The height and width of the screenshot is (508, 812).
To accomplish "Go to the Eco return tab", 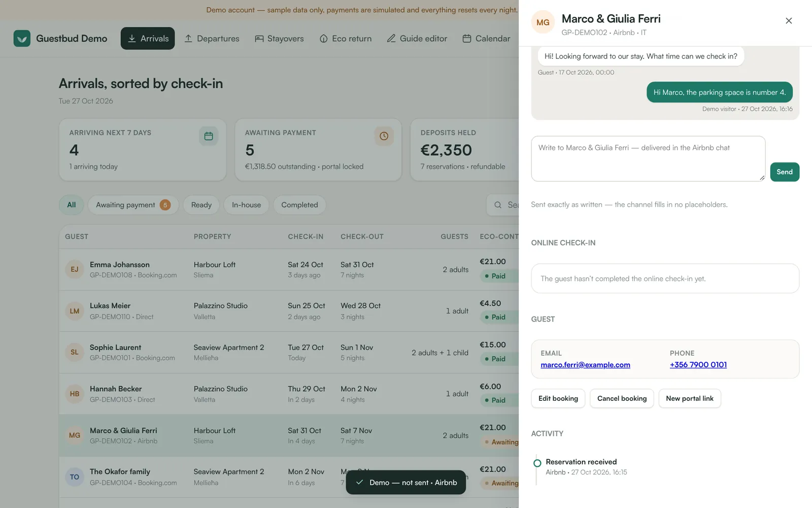I will point(346,38).
